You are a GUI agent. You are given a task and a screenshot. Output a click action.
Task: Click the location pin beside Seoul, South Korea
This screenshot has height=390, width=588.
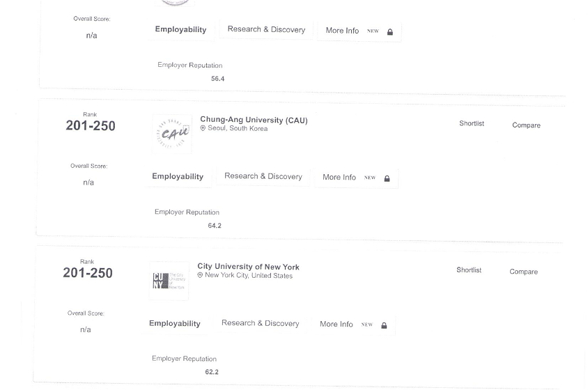pos(203,128)
